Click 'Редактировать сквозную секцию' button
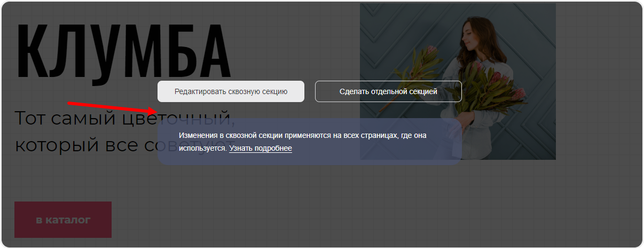 231,91
